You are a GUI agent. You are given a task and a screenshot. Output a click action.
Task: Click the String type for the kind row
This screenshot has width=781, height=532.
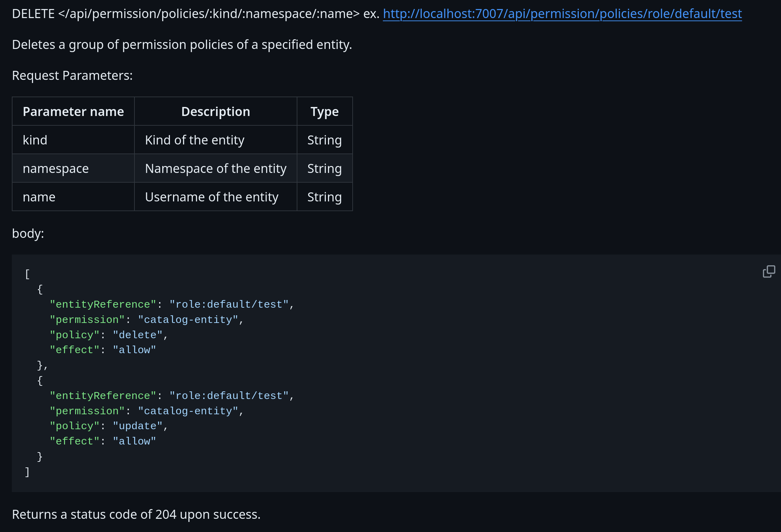coord(324,140)
